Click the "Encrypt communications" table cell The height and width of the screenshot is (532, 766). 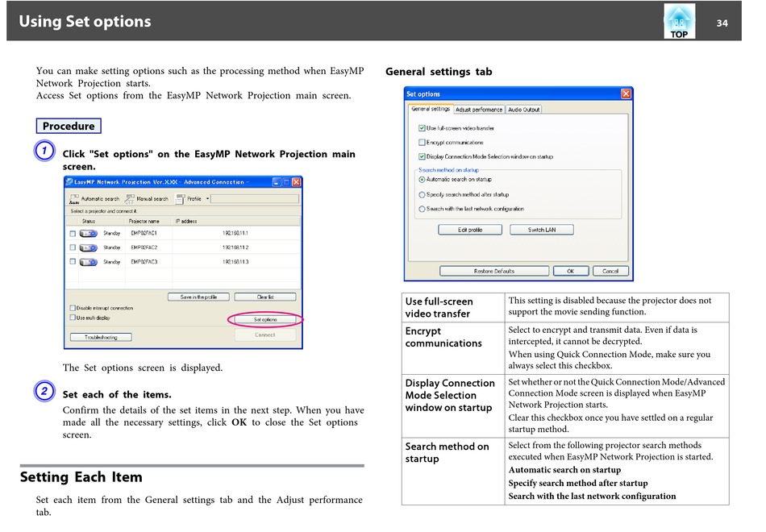[453, 348]
